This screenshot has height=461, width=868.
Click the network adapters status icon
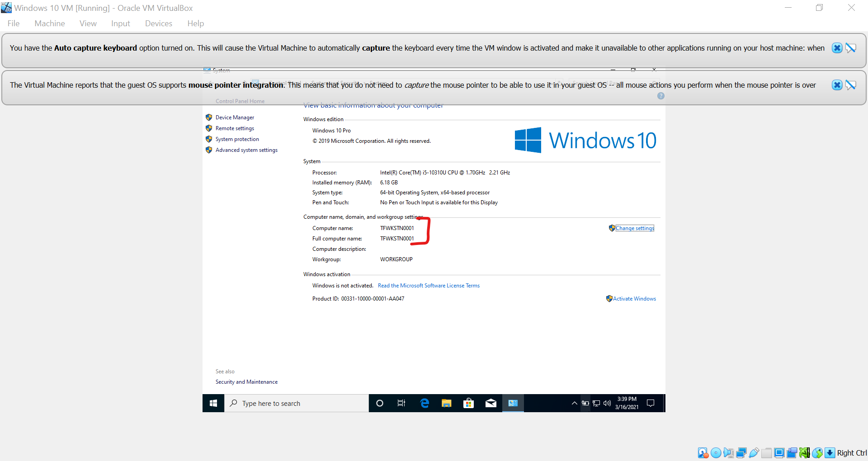pyautogui.click(x=741, y=453)
